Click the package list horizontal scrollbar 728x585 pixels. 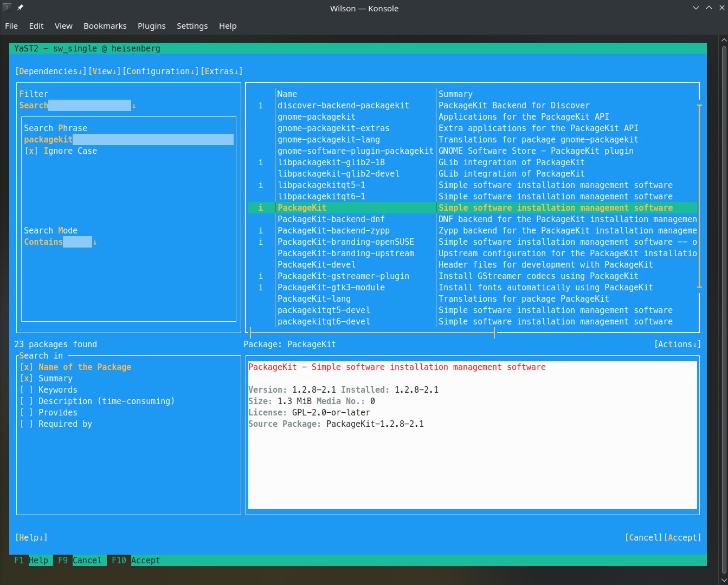coord(372,333)
